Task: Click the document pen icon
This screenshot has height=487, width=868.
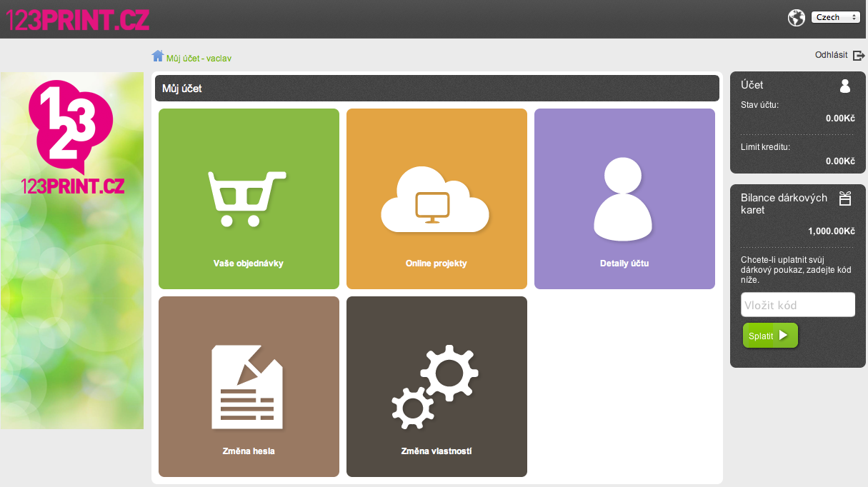Action: click(247, 386)
